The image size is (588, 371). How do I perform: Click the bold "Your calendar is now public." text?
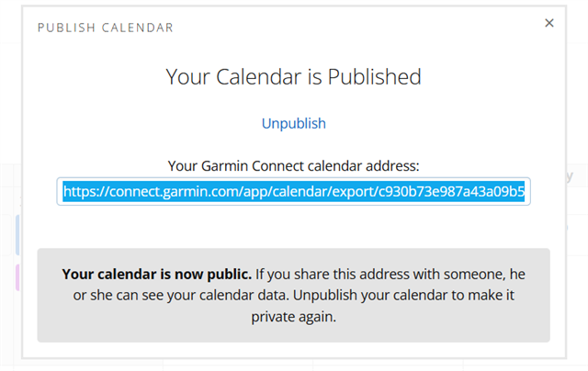coord(156,274)
